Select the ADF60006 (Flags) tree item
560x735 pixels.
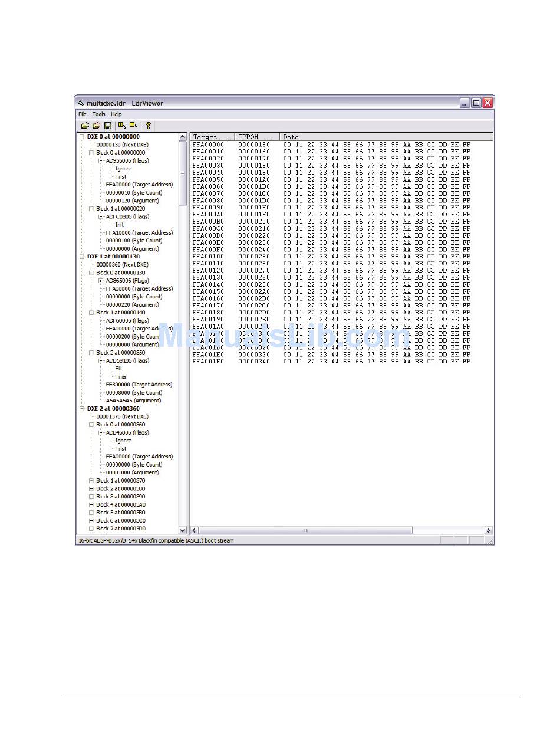(127, 321)
